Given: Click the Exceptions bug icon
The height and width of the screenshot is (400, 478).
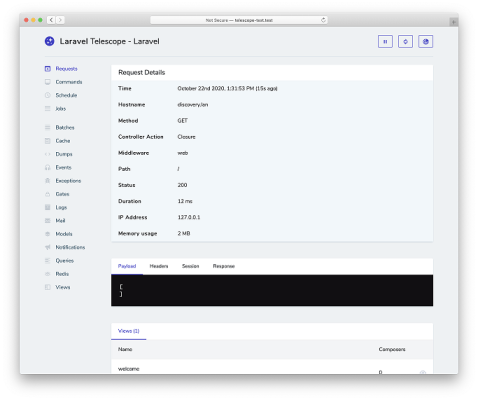Looking at the screenshot, I should click(x=48, y=181).
